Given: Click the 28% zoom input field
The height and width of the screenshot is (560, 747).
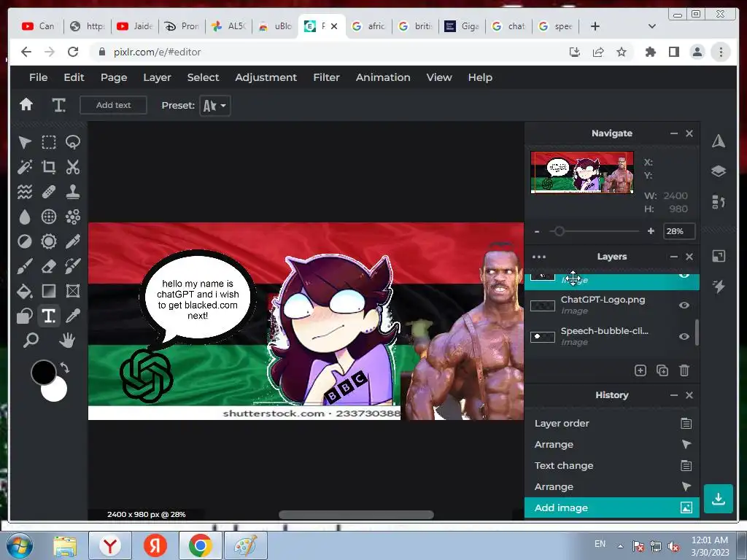Looking at the screenshot, I should tap(679, 231).
